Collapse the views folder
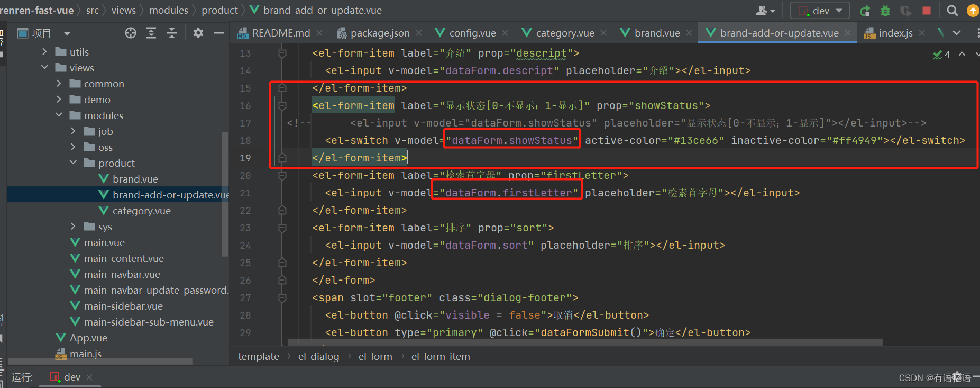 [44, 68]
